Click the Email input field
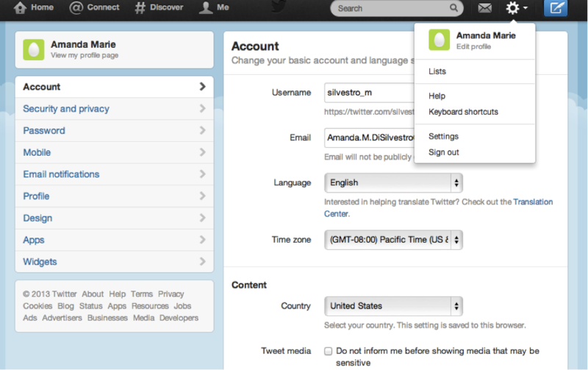 click(370, 138)
